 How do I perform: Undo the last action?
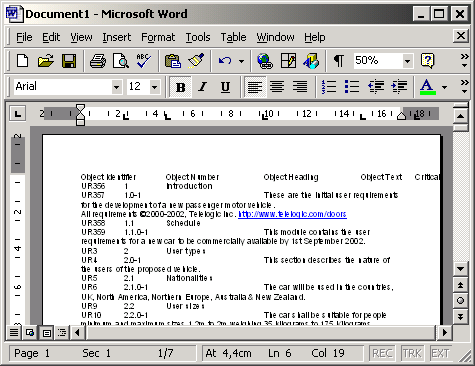pyautogui.click(x=225, y=61)
